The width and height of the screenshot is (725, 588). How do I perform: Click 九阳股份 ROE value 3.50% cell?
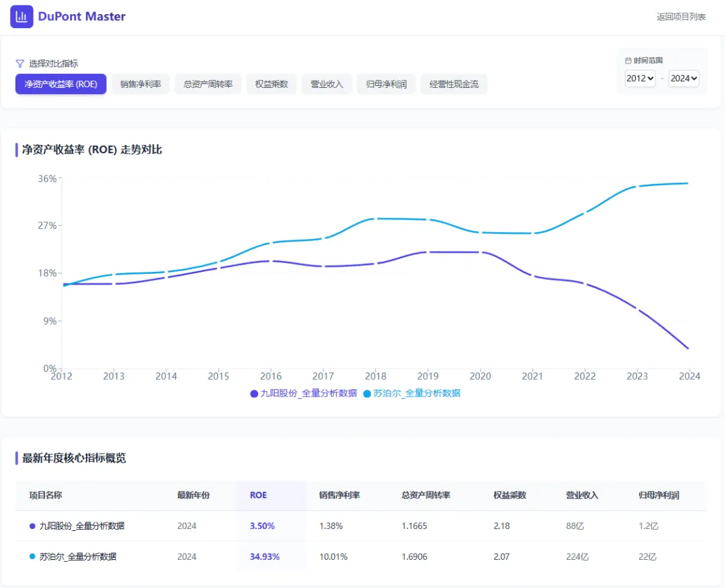(x=262, y=526)
